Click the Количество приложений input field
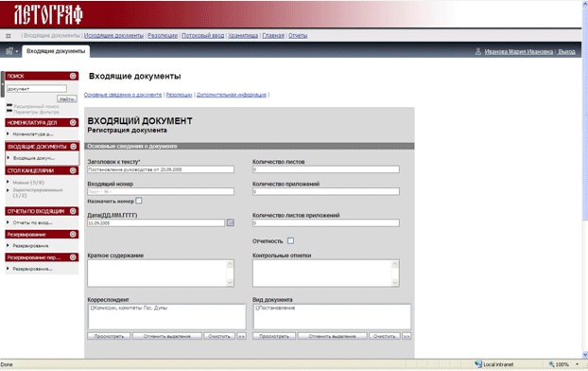Viewport: 588px width, 371px height. [x=326, y=191]
